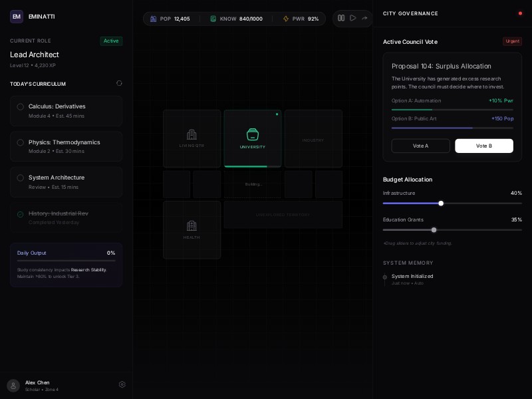Cast Vote A for Automation
The image size is (532, 399).
420,146
